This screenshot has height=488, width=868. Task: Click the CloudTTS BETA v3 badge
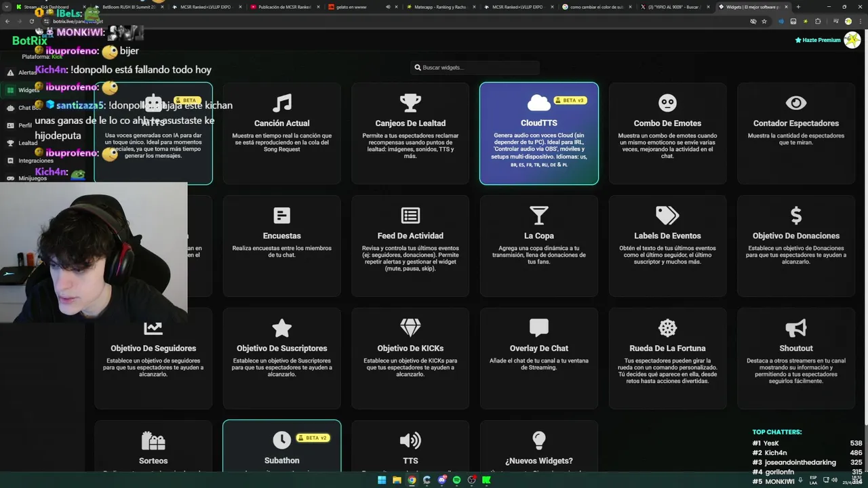coord(570,100)
